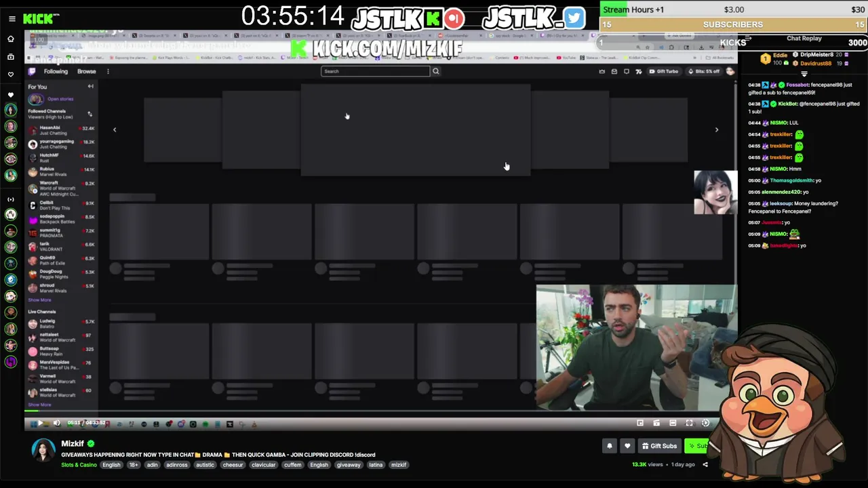The height and width of the screenshot is (488, 868).
Task: Click the carousel previous arrow
Action: click(x=115, y=129)
